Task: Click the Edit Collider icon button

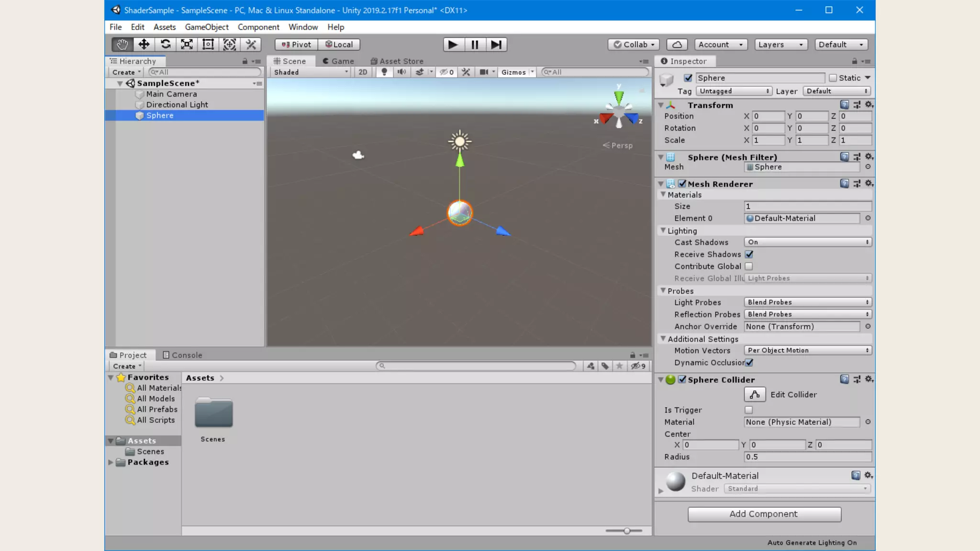Action: click(755, 395)
